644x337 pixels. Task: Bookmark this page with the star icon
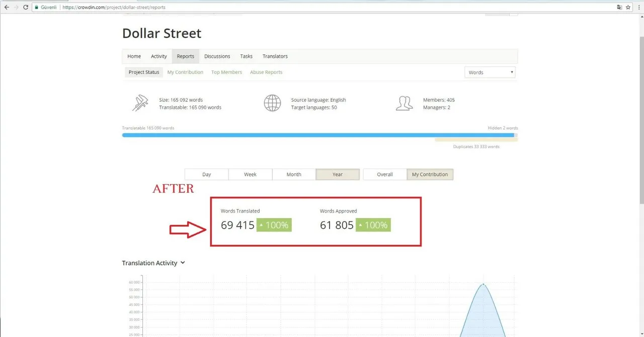(628, 8)
